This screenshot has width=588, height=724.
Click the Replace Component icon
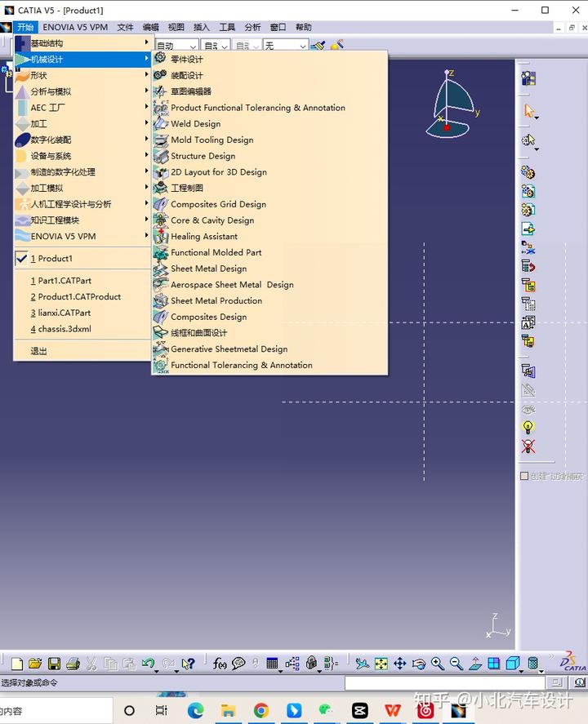point(528,248)
